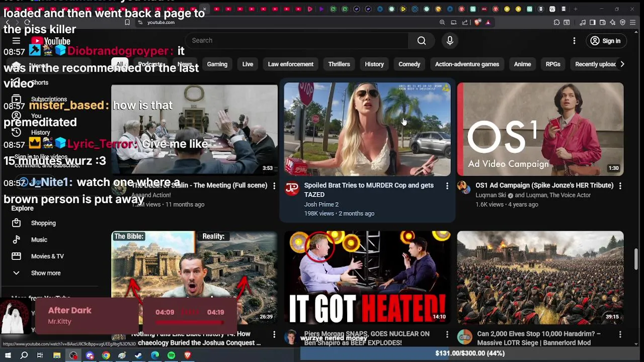Open Can 2,000 Elves Stop Haradrim title
The width and height of the screenshot is (644, 362).
click(539, 338)
